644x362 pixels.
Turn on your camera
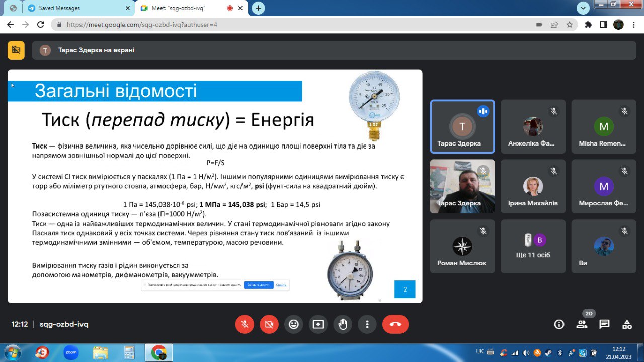point(269,324)
